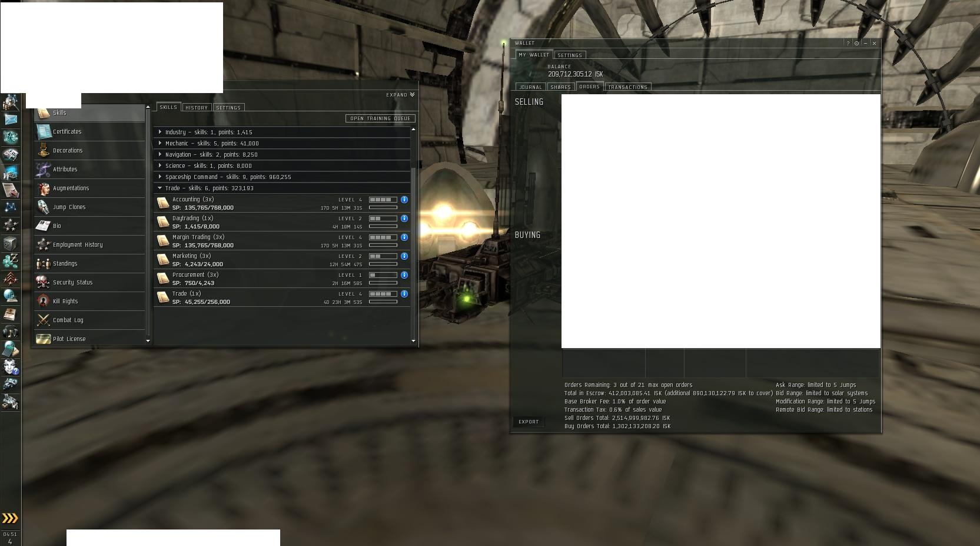Open the calculator icon in the sidebar
Screen dimensions: 980x546
pos(11,349)
